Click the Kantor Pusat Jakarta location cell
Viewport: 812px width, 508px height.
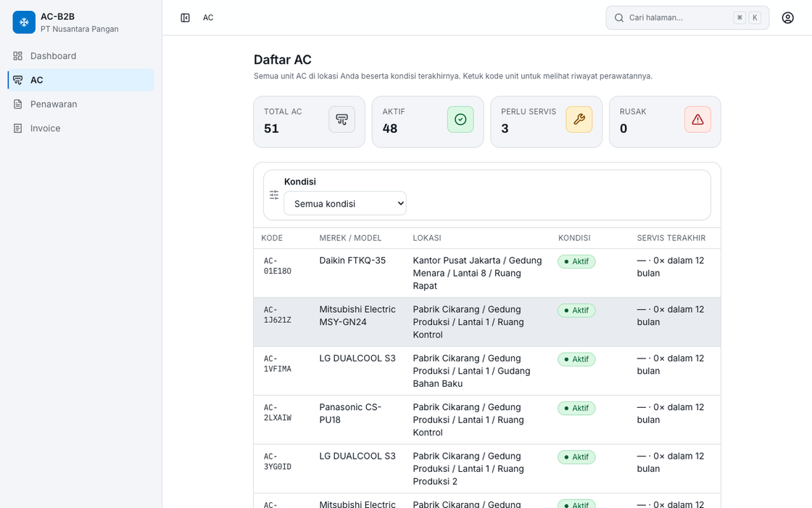[478, 273]
